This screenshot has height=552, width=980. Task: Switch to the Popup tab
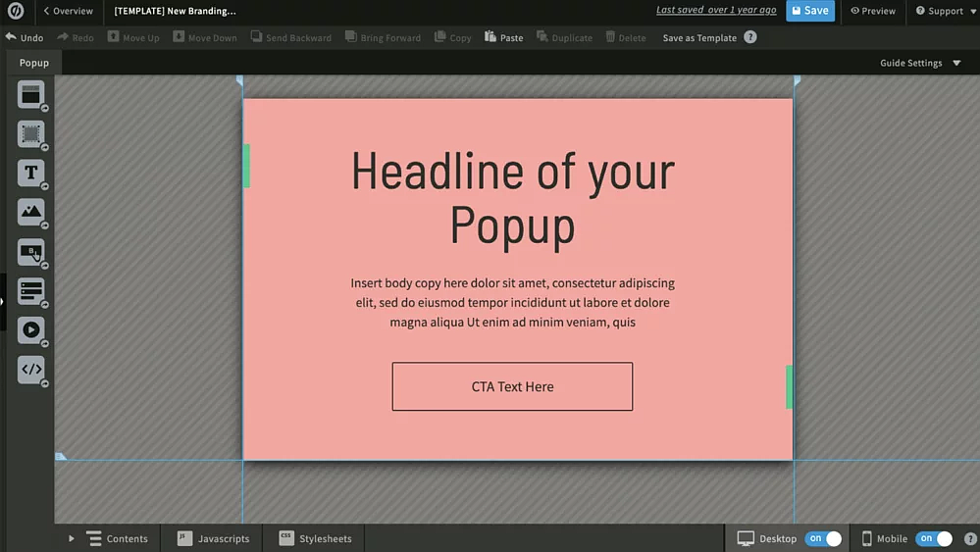pos(34,63)
